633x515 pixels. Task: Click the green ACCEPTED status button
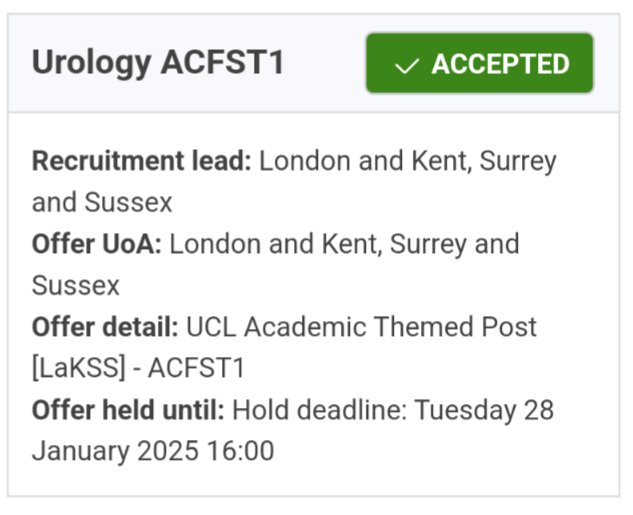479,64
